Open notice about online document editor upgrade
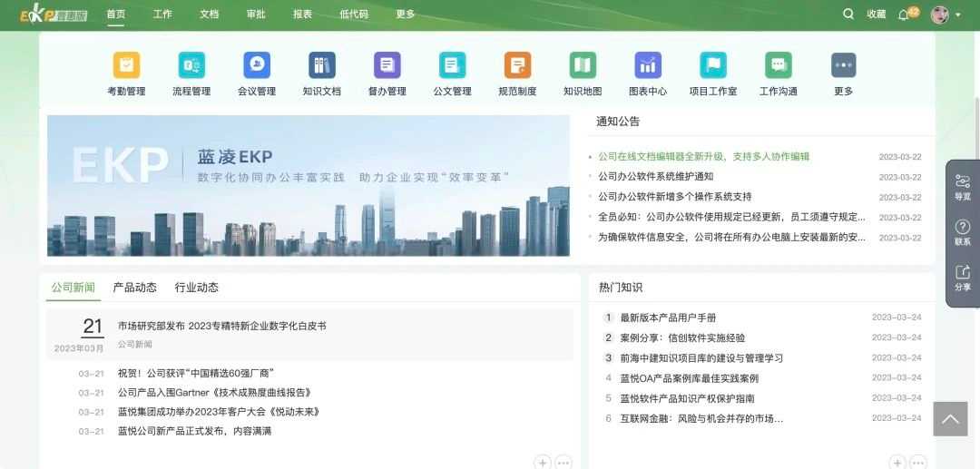Image resolution: width=980 pixels, height=469 pixels. [x=704, y=157]
